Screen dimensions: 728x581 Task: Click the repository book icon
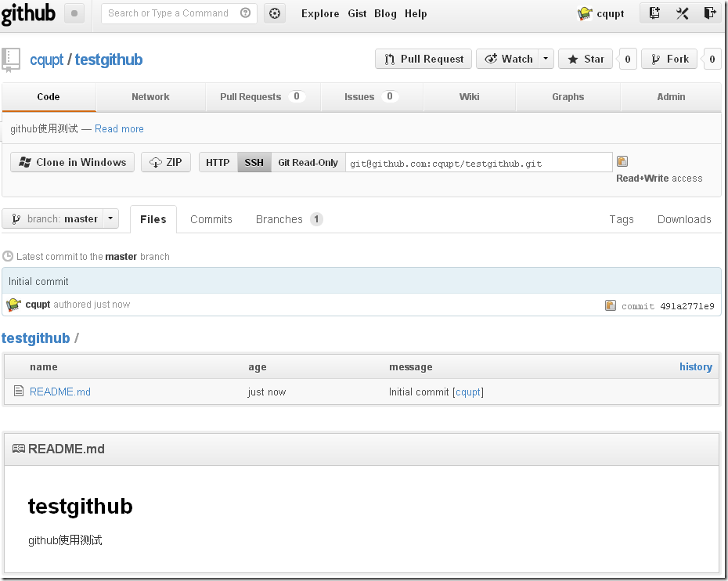[x=11, y=60]
